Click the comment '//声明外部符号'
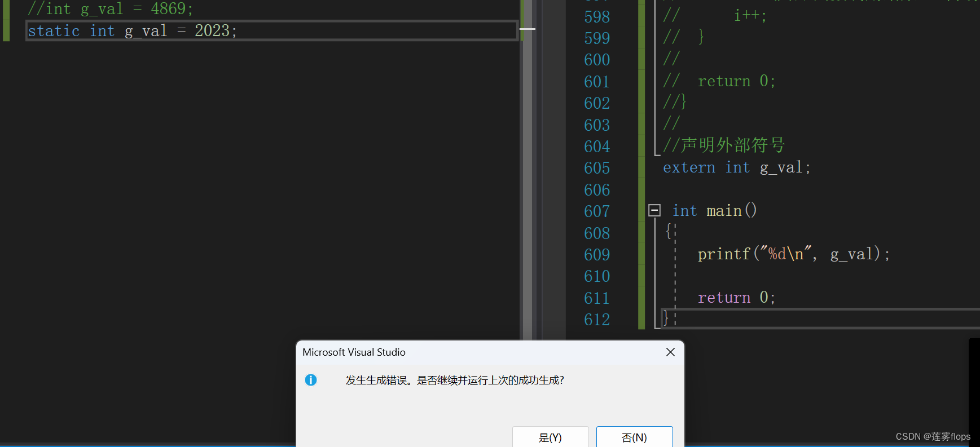980x447 pixels. (724, 145)
